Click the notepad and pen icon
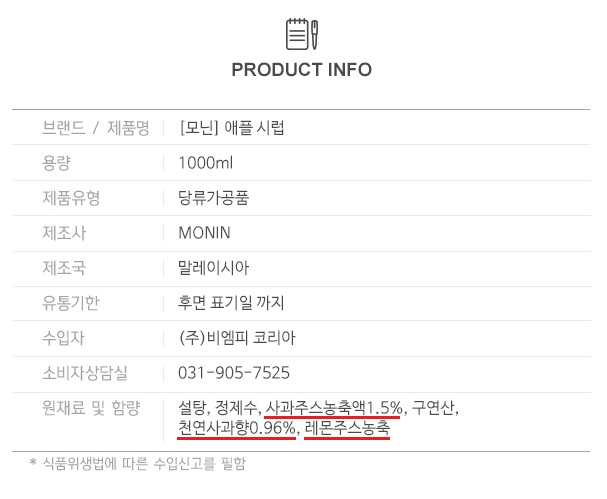The height and width of the screenshot is (499, 607). point(301,34)
